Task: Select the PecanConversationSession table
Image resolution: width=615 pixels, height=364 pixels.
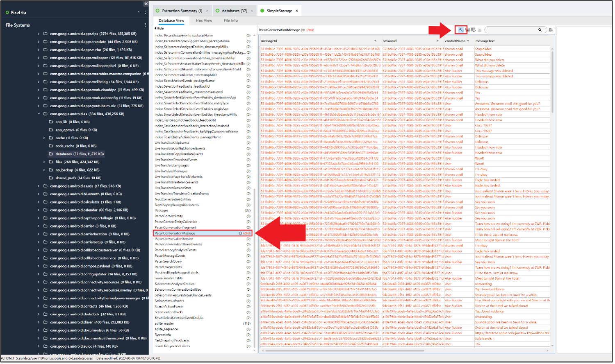Action: pos(174,239)
